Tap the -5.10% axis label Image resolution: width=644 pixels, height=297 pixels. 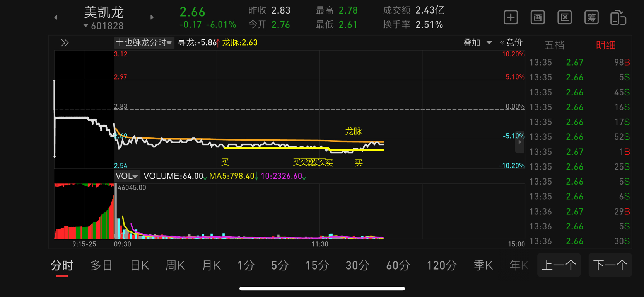click(514, 136)
